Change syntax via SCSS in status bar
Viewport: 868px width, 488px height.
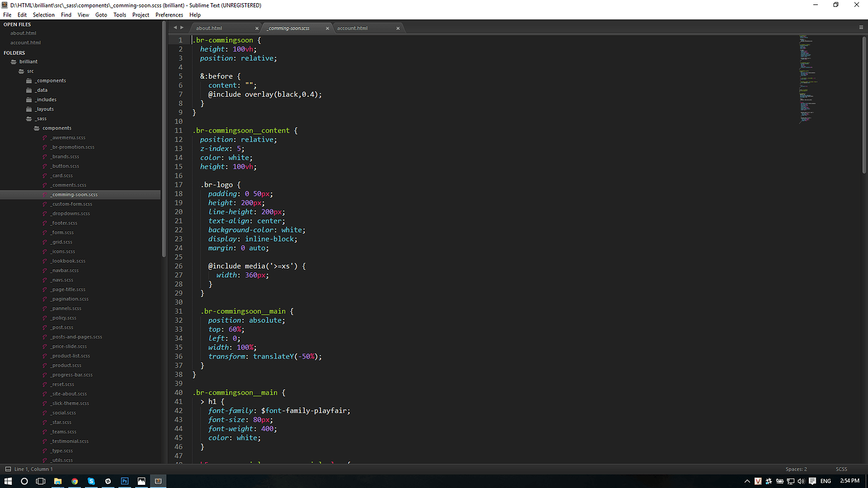coord(841,469)
